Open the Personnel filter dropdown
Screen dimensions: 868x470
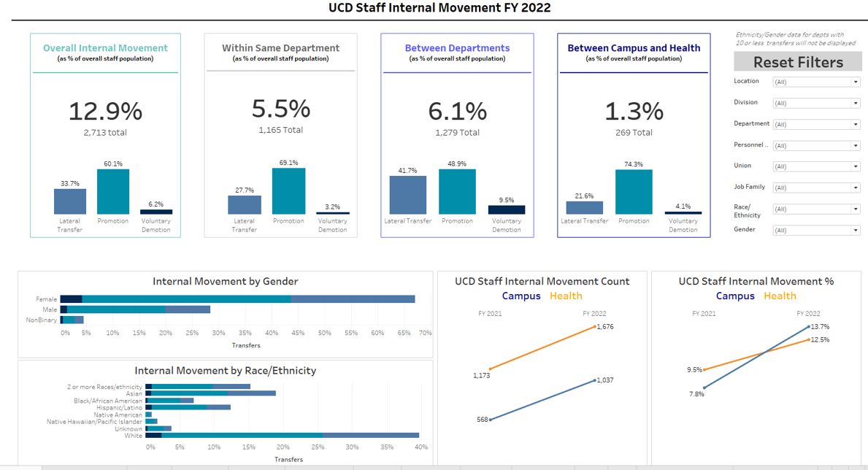[816, 146]
